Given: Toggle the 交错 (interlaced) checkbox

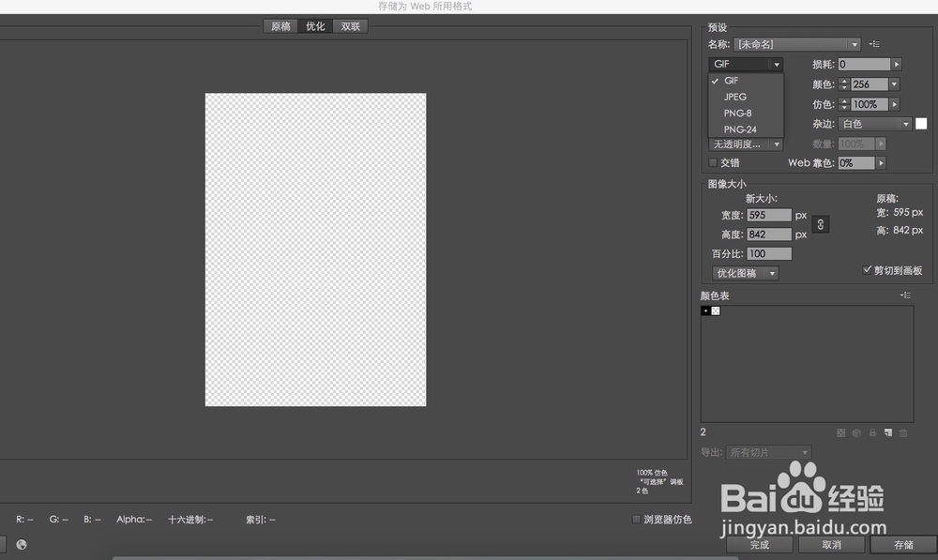Looking at the screenshot, I should (x=713, y=162).
